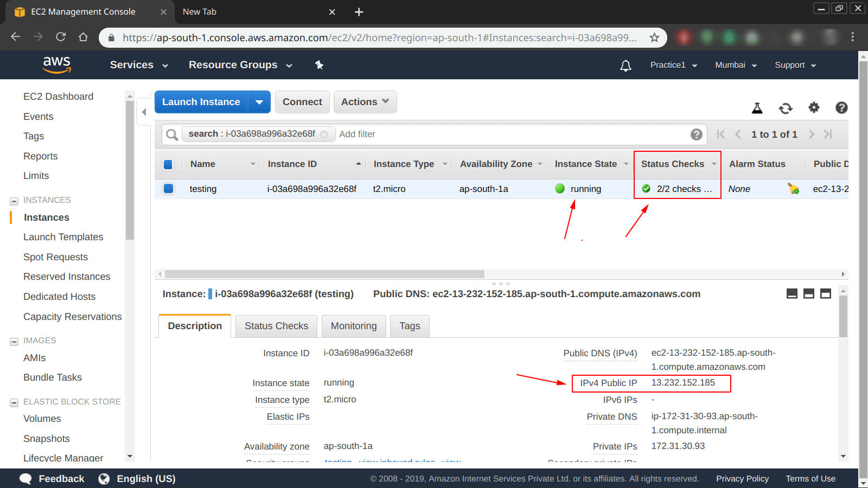Open Mumbai region selector
868x488 pixels.
pyautogui.click(x=736, y=65)
